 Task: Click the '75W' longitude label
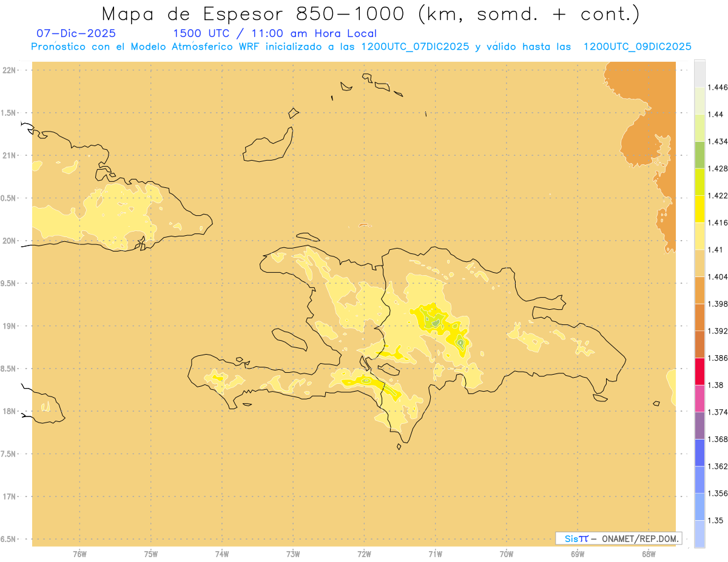pos(151,554)
